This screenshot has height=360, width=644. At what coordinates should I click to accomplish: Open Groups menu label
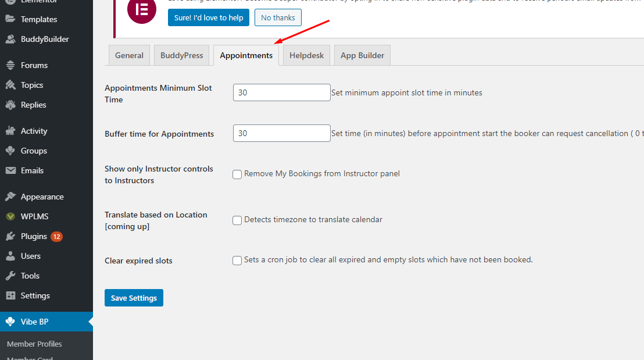click(34, 151)
